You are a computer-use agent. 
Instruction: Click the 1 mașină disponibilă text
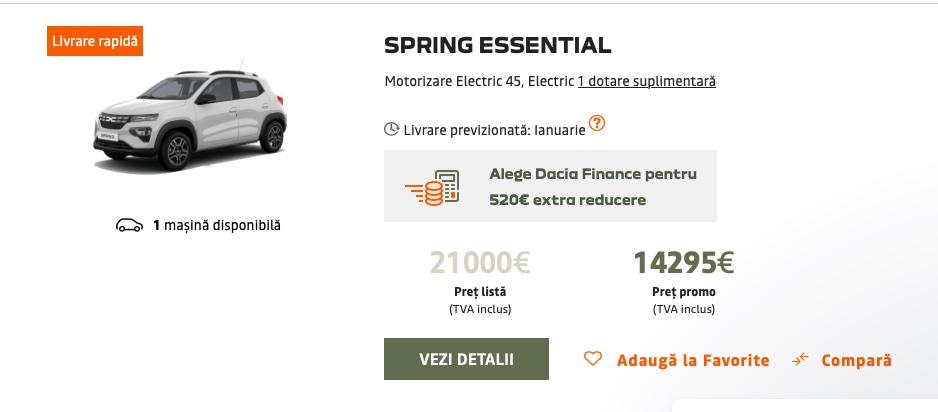pyautogui.click(x=217, y=225)
